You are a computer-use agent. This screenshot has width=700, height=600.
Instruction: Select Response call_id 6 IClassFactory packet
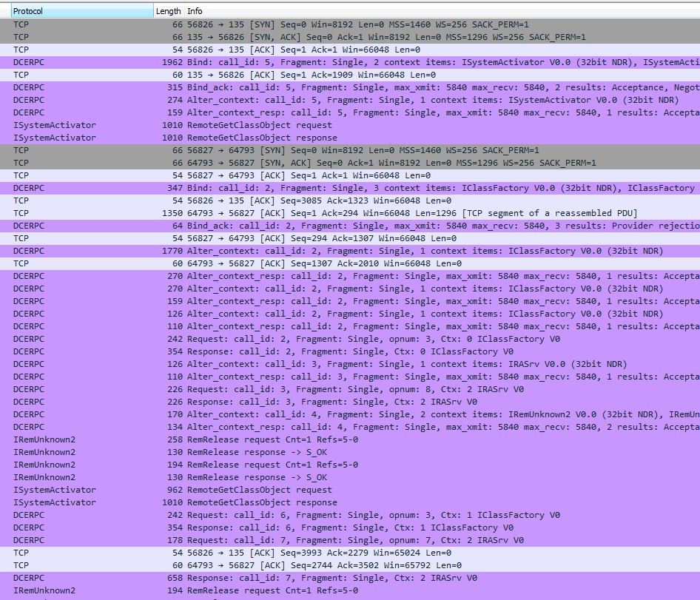350,527
